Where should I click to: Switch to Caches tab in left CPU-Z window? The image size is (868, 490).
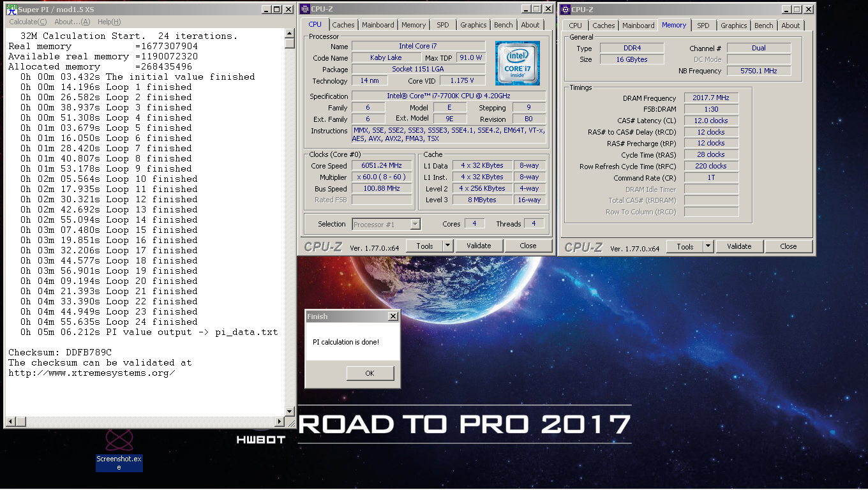tap(343, 25)
